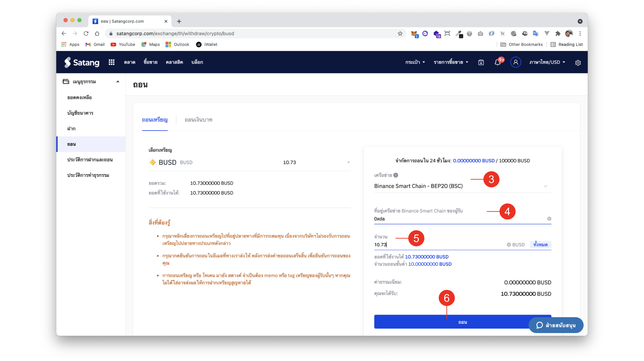Image resolution: width=644 pixels, height=361 pixels.
Task: Click available balance 10.73000000 BUSD link
Action: point(426,257)
